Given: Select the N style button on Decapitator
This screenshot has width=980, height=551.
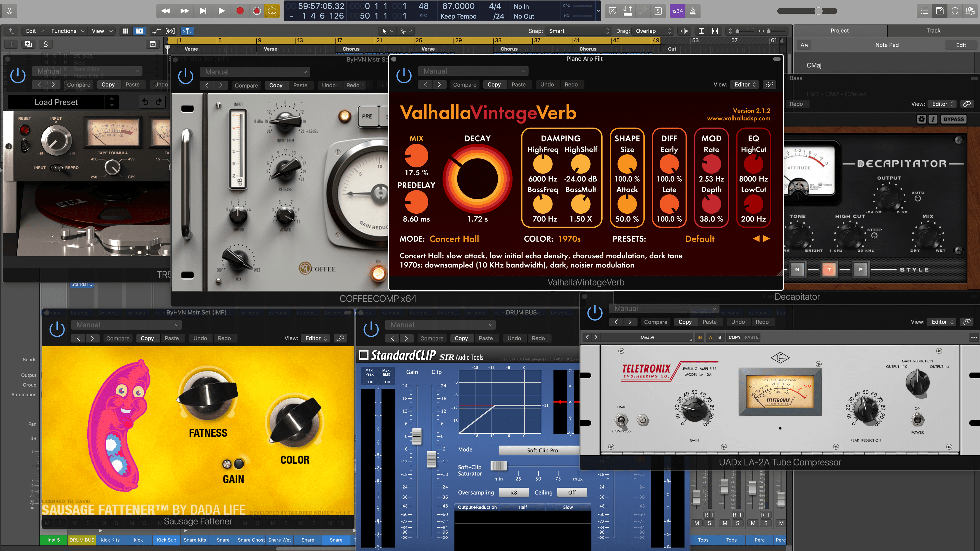Looking at the screenshot, I should tap(797, 270).
